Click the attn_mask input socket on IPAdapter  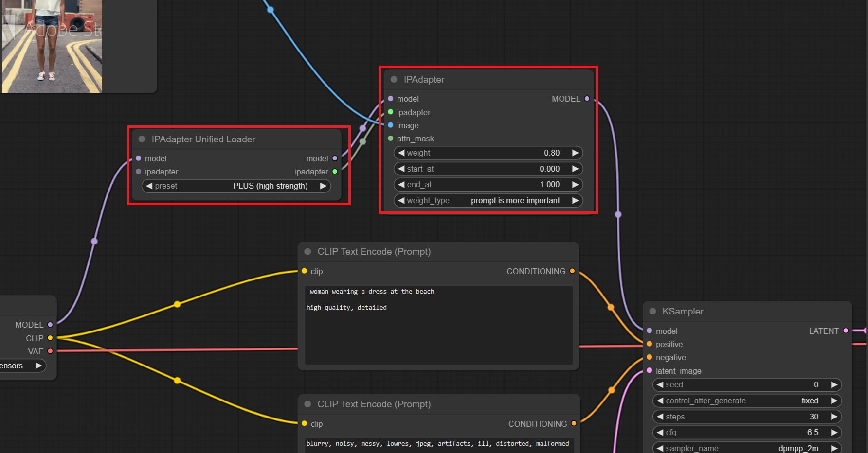pos(390,139)
